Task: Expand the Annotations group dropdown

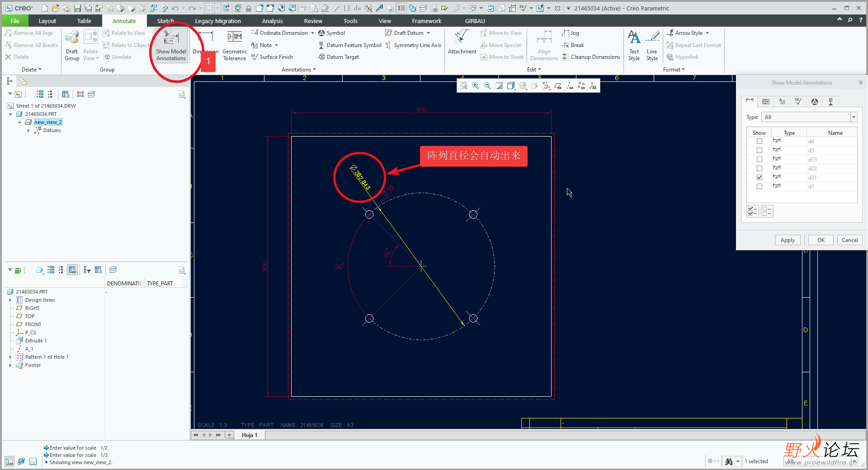Action: 299,70
